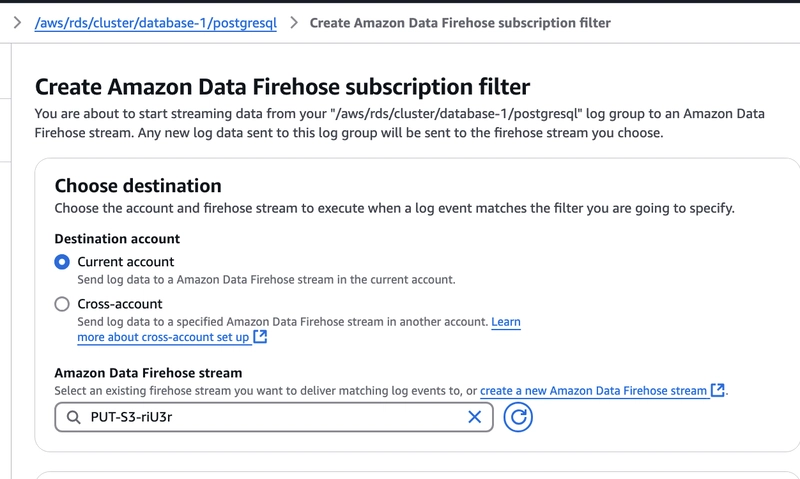Click the Current account option label

pyautogui.click(x=126, y=262)
